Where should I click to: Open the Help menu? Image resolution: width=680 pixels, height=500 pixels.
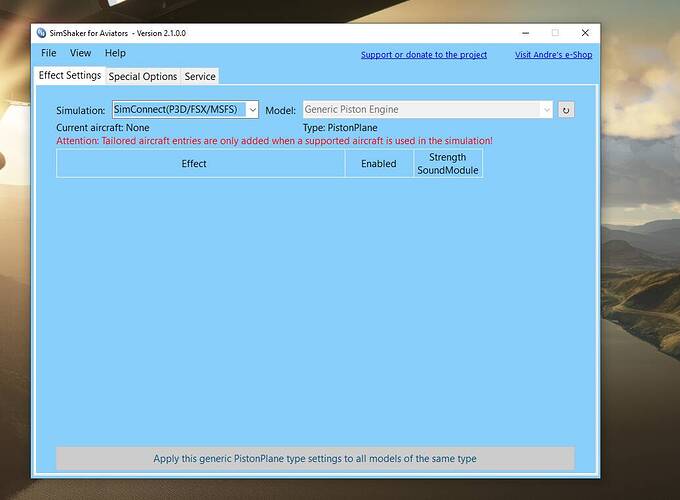[115, 53]
